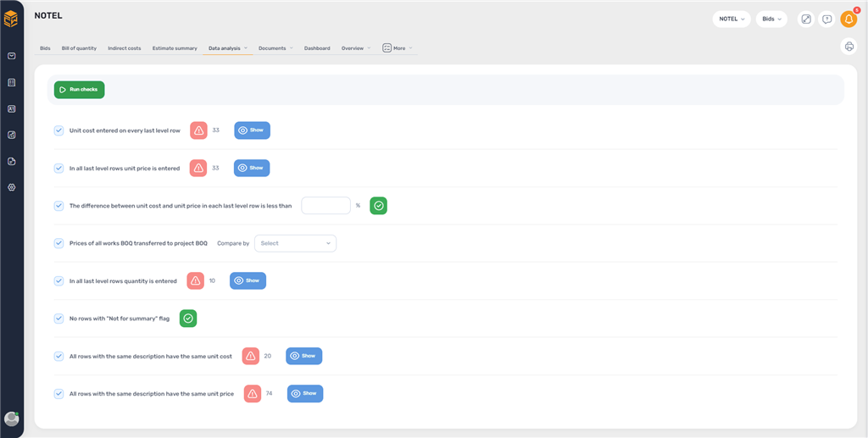Toggle checkbox 'In all last level rows unit price is entered'
Screen dimensions: 868x438
pyautogui.click(x=58, y=168)
